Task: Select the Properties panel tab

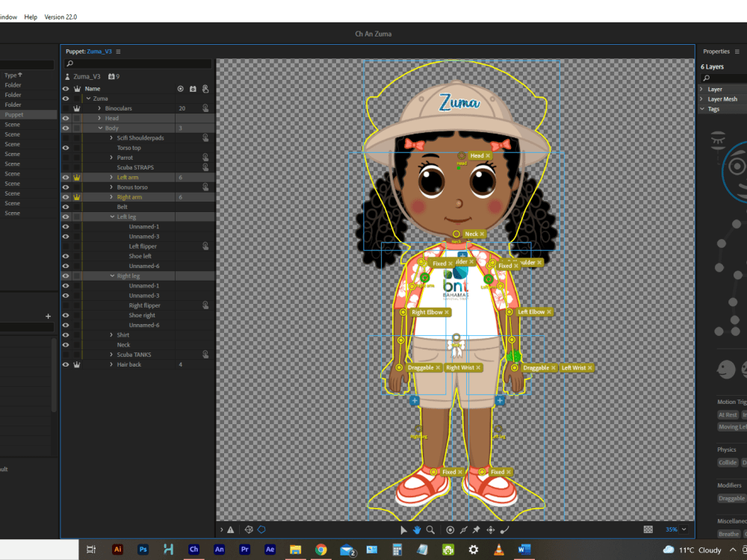Action: (x=716, y=52)
